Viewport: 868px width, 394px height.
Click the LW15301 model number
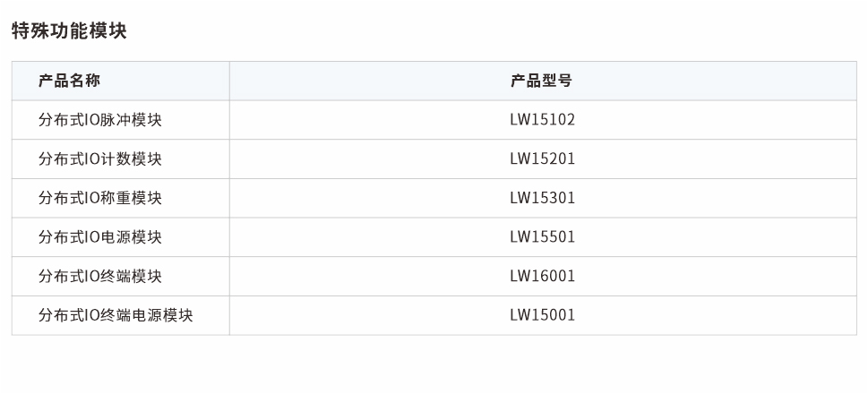tap(543, 198)
